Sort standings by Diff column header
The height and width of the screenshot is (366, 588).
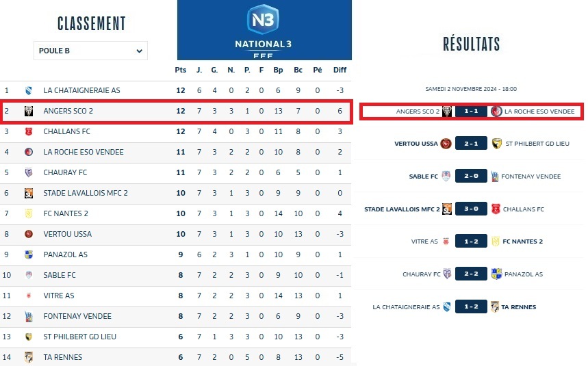pos(340,70)
